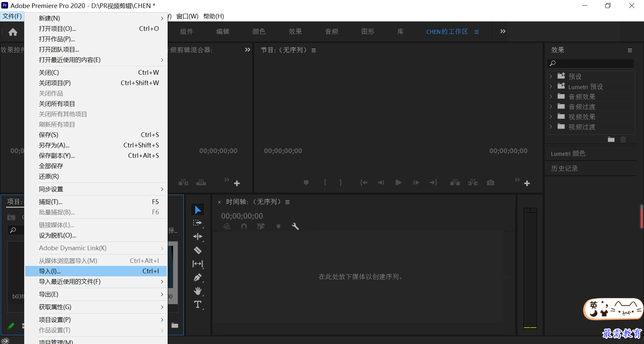This screenshot has height=344, width=644.
Task: Switch to 图形 workspace tab
Action: point(368,31)
